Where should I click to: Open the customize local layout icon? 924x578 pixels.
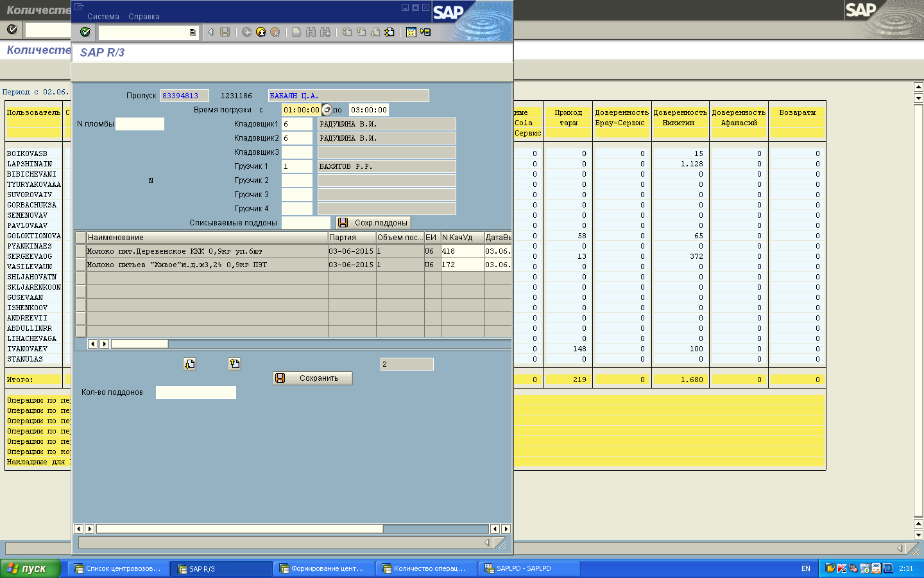pyautogui.click(x=425, y=32)
